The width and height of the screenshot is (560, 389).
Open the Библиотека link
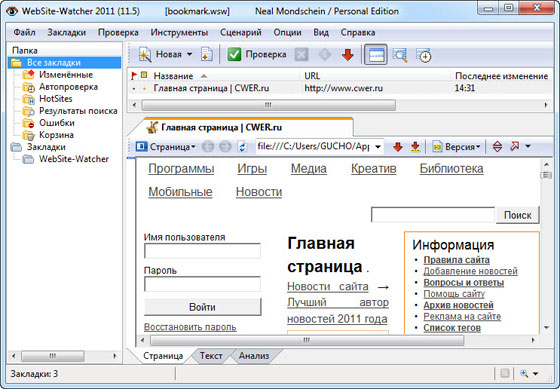[x=451, y=169]
